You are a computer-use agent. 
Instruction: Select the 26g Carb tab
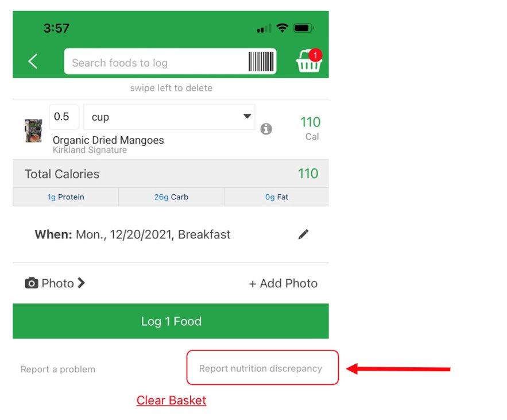(171, 196)
